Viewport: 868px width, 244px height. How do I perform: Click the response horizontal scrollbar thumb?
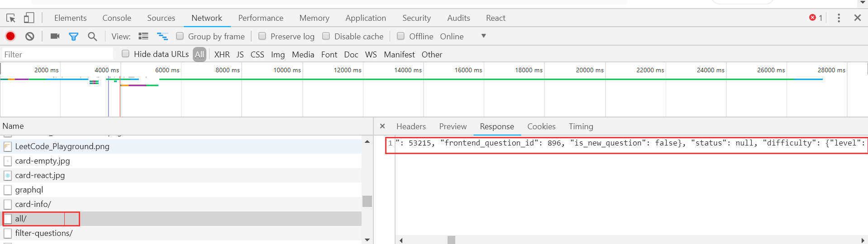pyautogui.click(x=451, y=240)
